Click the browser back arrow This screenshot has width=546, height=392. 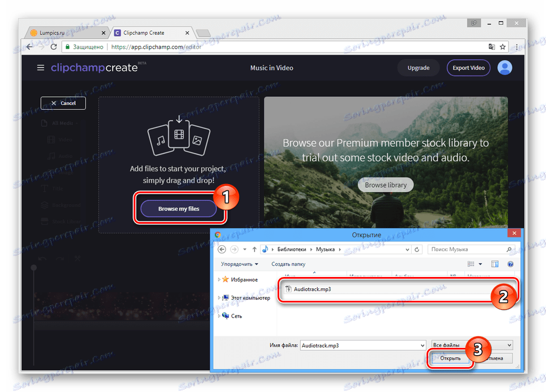[29, 46]
